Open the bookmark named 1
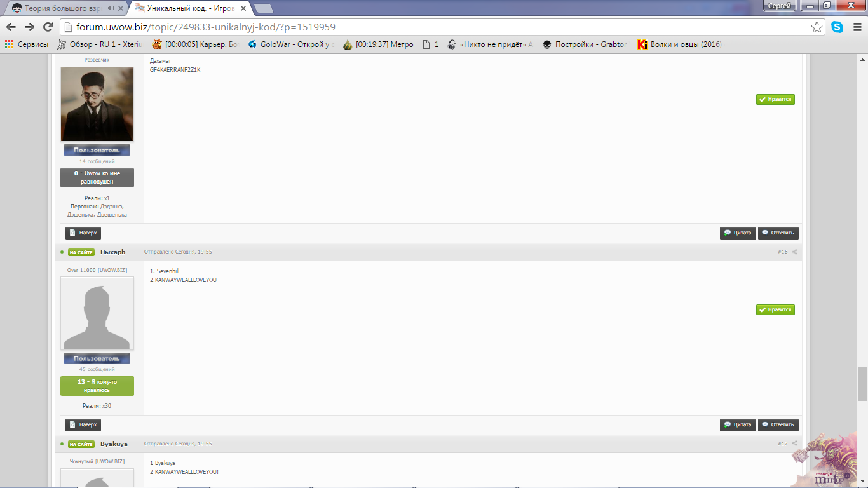 [x=431, y=44]
